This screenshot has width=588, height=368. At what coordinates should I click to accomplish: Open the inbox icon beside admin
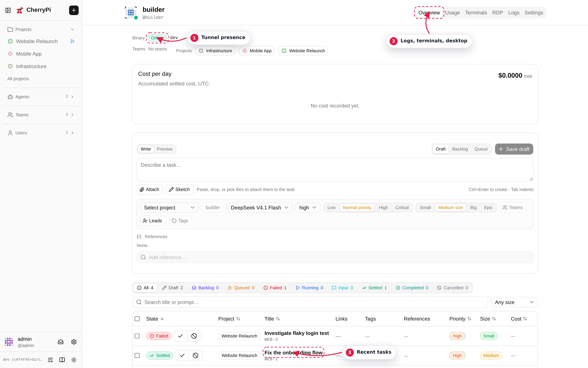coord(60,342)
